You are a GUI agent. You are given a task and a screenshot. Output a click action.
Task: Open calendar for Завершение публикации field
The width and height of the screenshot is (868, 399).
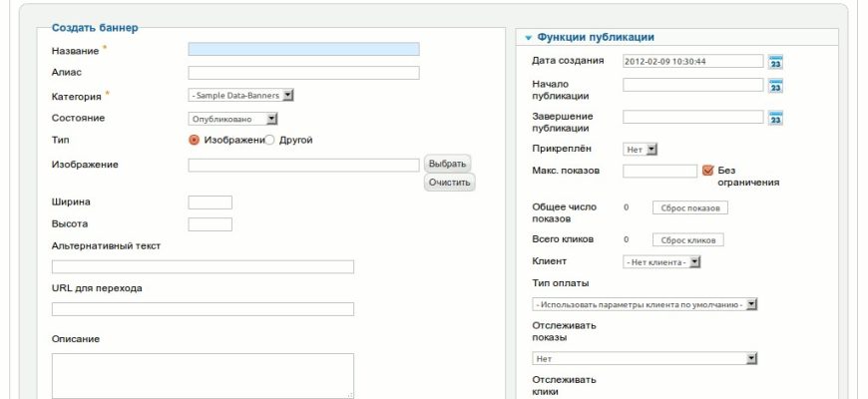(775, 119)
